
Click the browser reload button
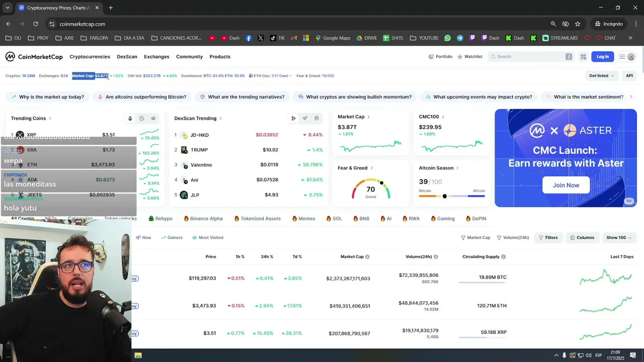coord(35,24)
